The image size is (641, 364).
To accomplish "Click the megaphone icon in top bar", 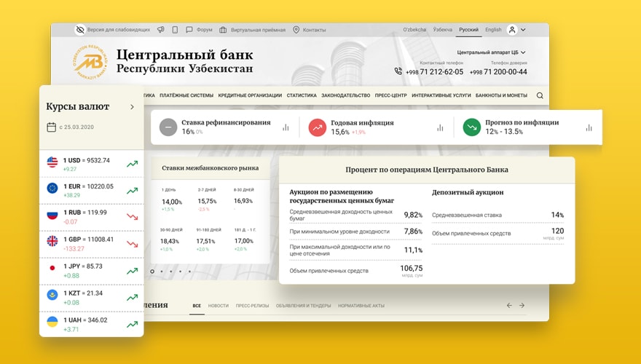I will (160, 30).
